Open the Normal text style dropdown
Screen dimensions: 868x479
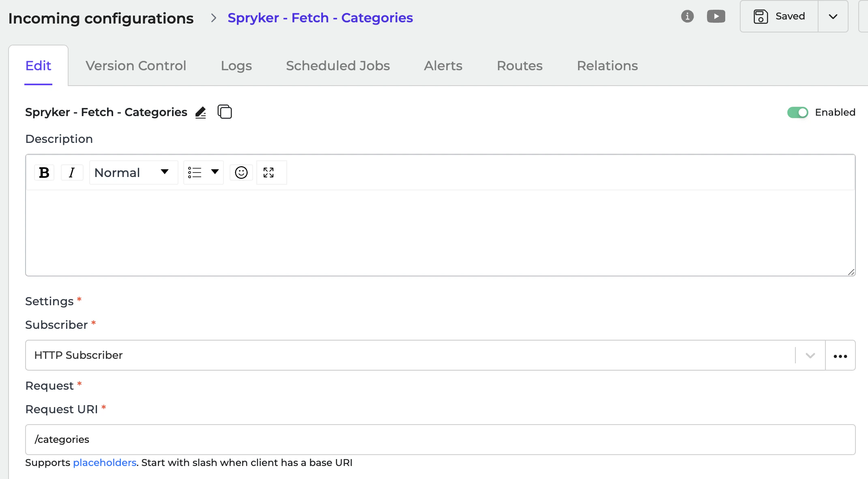(133, 173)
